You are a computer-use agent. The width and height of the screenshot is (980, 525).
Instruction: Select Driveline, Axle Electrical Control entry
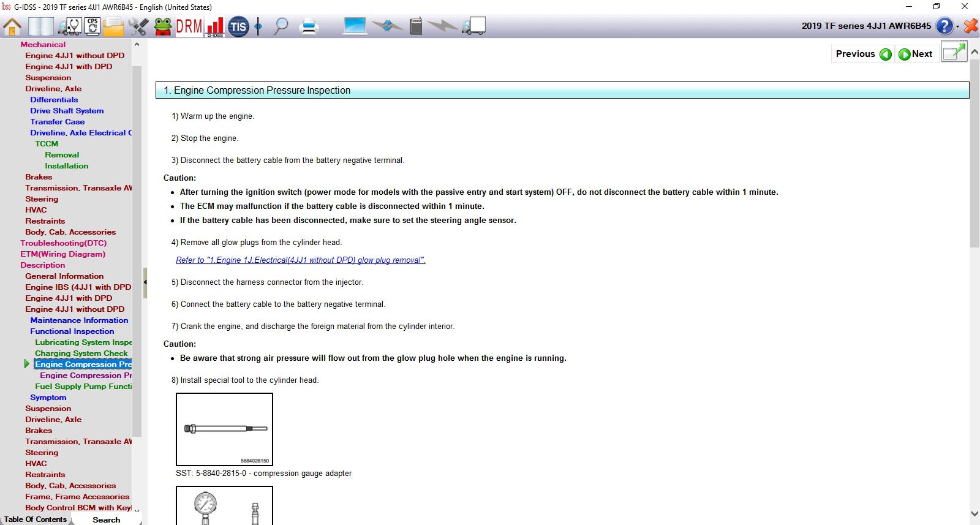(x=81, y=132)
